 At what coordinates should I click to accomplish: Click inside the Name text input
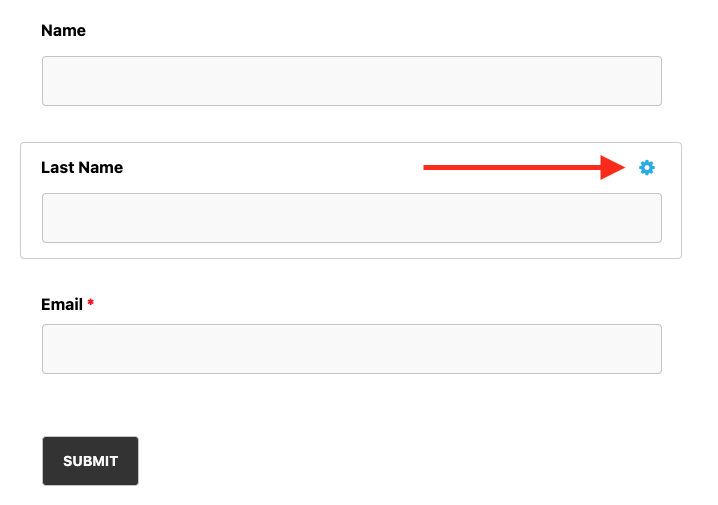click(x=351, y=81)
